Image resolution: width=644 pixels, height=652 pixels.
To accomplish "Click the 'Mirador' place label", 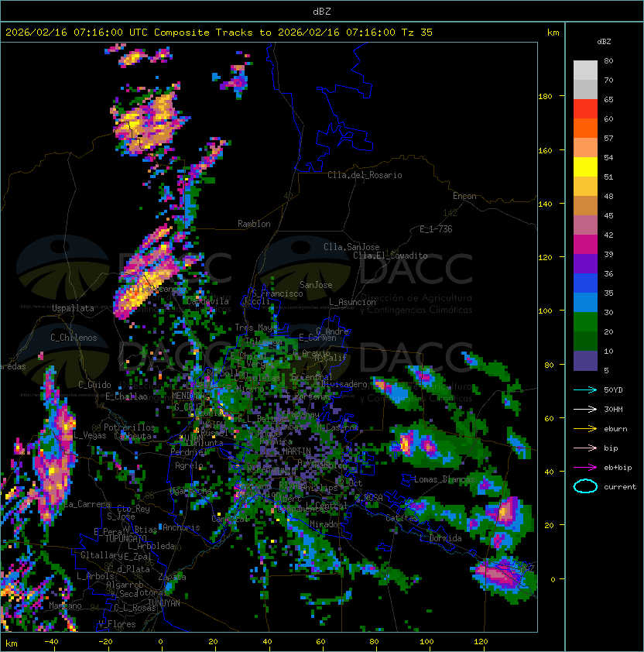I will [x=327, y=525].
